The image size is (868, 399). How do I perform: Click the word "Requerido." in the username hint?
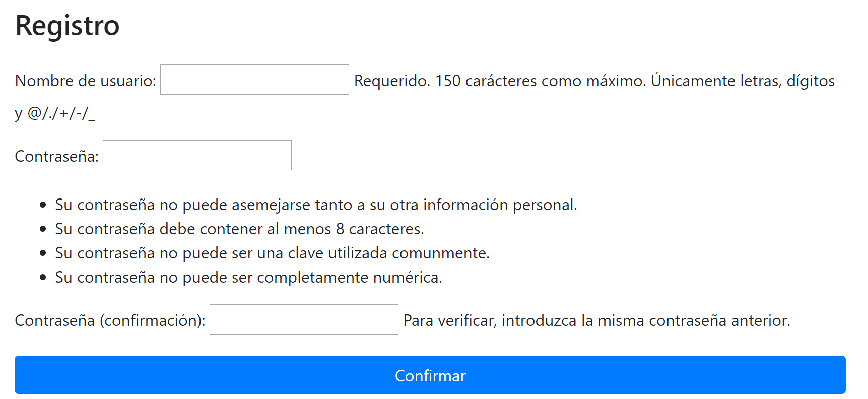tap(392, 81)
